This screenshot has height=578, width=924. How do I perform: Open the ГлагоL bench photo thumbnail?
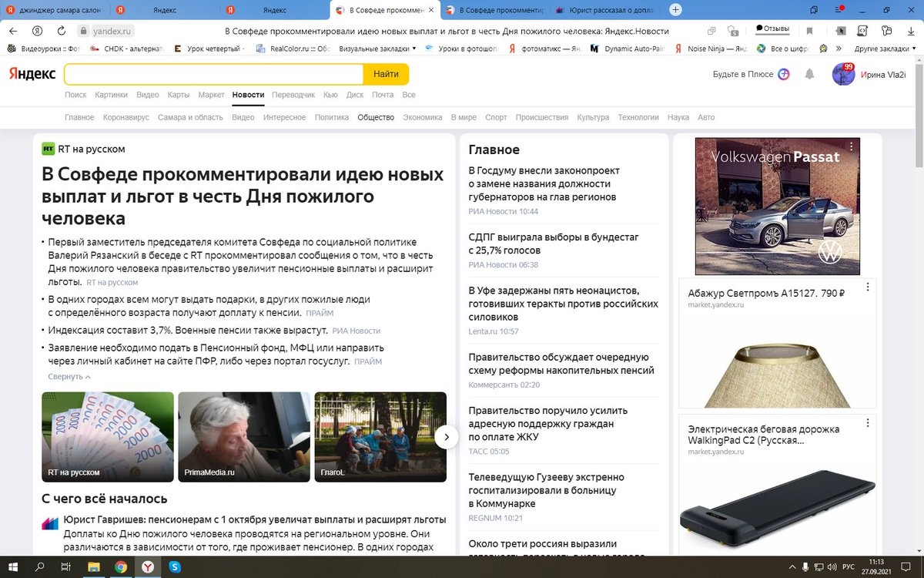pyautogui.click(x=380, y=437)
